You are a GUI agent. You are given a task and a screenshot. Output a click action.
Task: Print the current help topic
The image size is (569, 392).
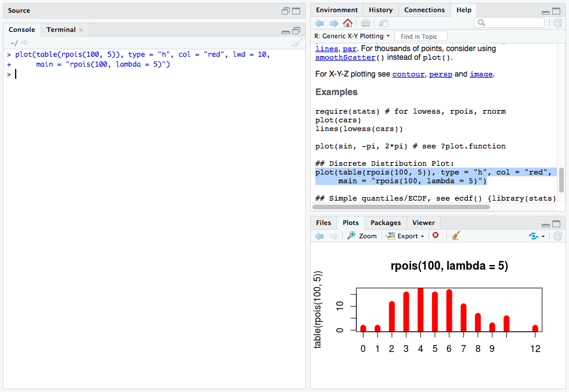[366, 23]
